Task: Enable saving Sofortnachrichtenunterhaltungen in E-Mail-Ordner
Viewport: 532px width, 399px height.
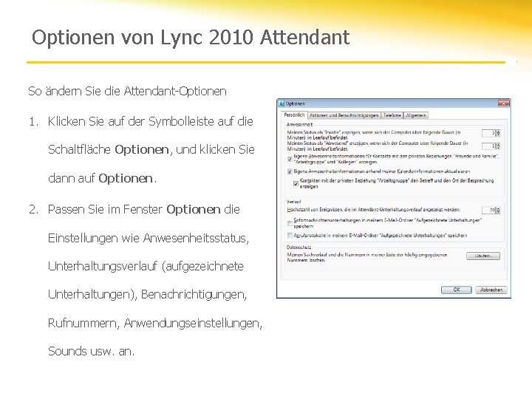Action: (290, 223)
